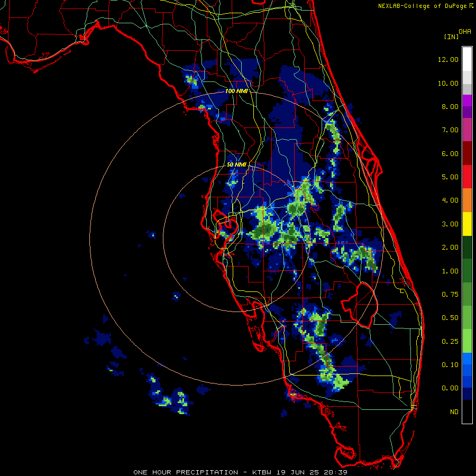The width and height of the screenshot is (476, 476).
Task: Click the 50 NMI range ring label
Action: [x=236, y=164]
